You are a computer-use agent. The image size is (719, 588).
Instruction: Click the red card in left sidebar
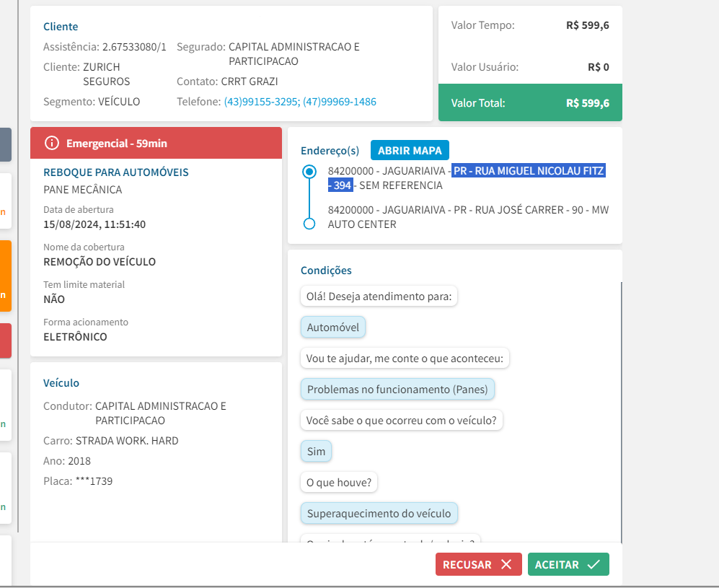coord(6,341)
